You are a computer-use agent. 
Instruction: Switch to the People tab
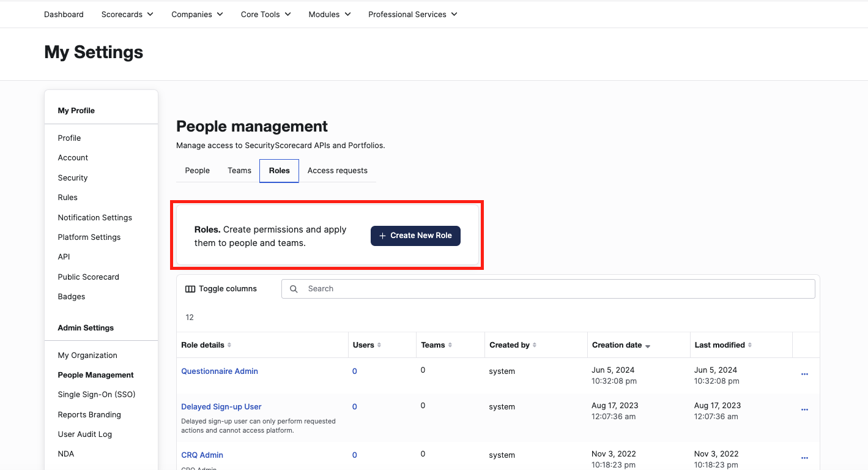198,171
